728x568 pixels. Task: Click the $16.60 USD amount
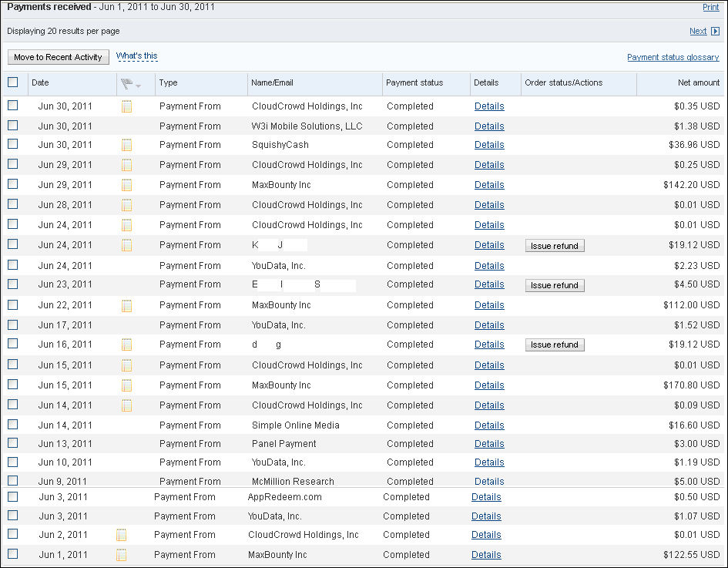(x=694, y=425)
